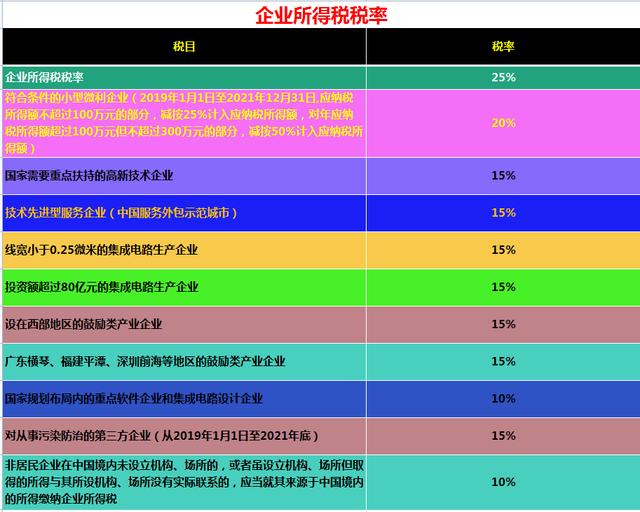The height and width of the screenshot is (512, 640).
Task: Click the green row cell 企业所得税税率
Action: 184,77
